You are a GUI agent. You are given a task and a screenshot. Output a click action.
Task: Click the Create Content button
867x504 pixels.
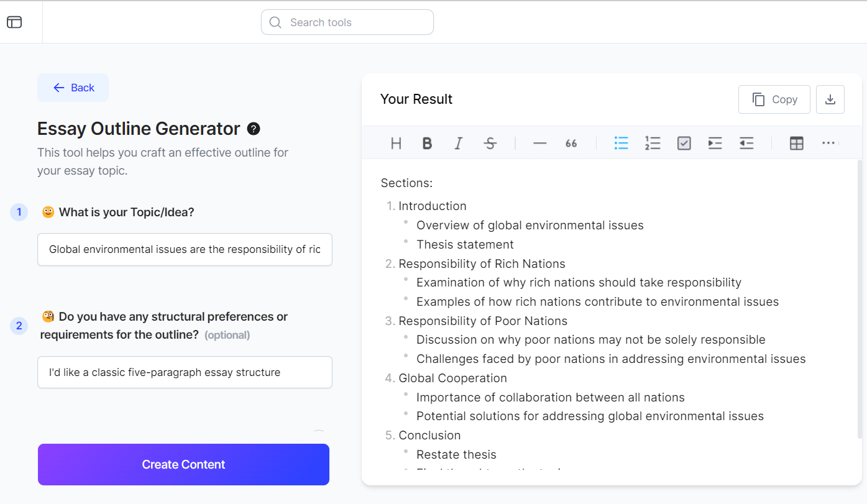click(x=183, y=464)
